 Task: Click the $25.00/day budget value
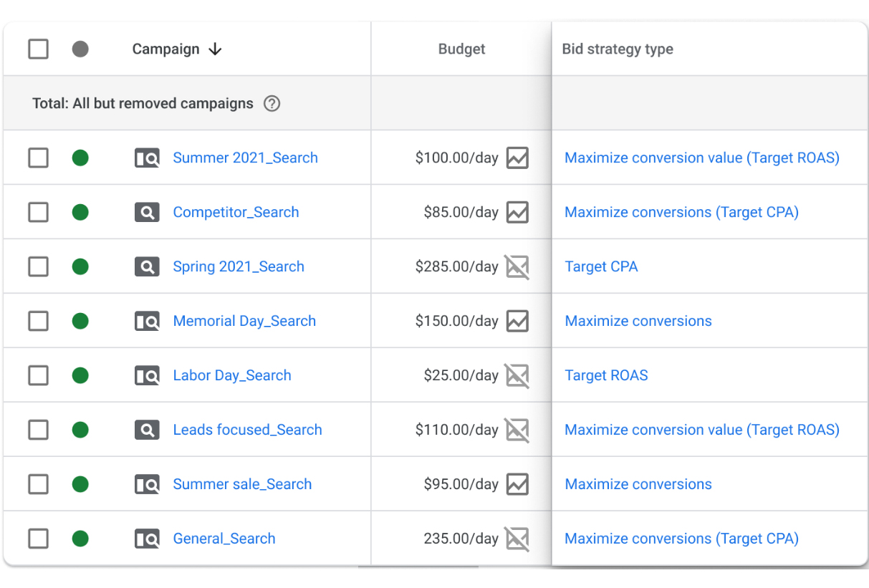[x=461, y=375]
